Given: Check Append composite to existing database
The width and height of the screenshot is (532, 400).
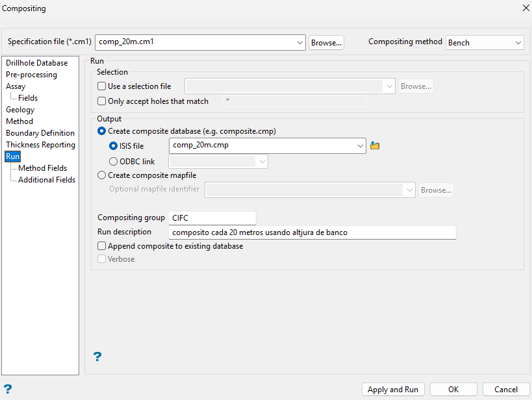Looking at the screenshot, I should 101,245.
